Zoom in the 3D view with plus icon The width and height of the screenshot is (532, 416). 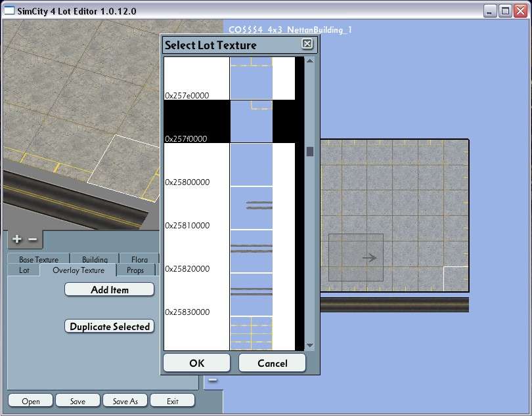coord(16,239)
